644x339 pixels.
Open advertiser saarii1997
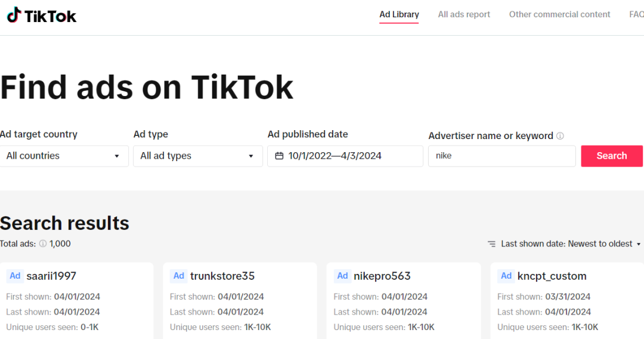point(51,276)
